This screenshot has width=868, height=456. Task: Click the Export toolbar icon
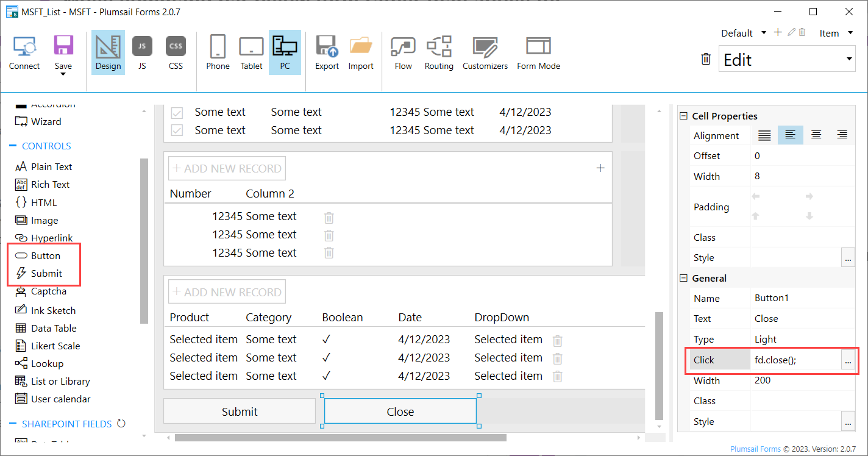pos(327,52)
